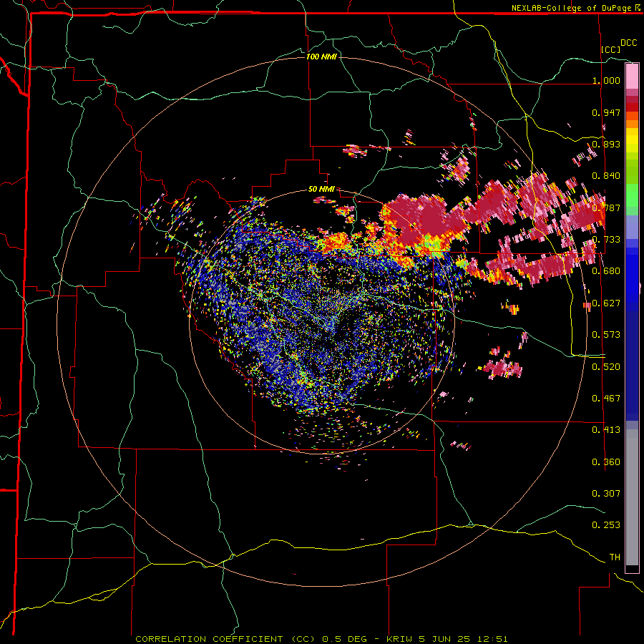Click the 0.307 scale value
The height and width of the screenshot is (644, 644).
[606, 493]
